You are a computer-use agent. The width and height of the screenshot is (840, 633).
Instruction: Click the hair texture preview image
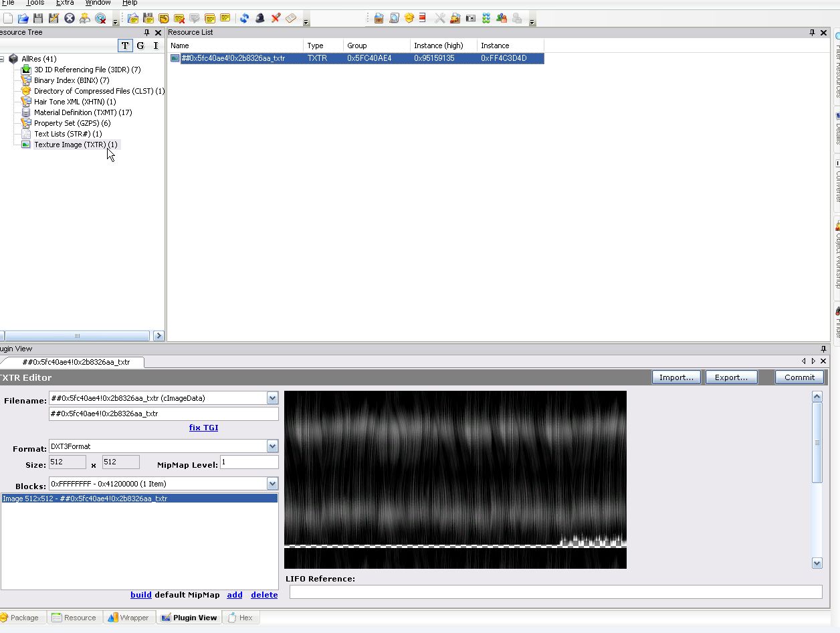point(455,480)
